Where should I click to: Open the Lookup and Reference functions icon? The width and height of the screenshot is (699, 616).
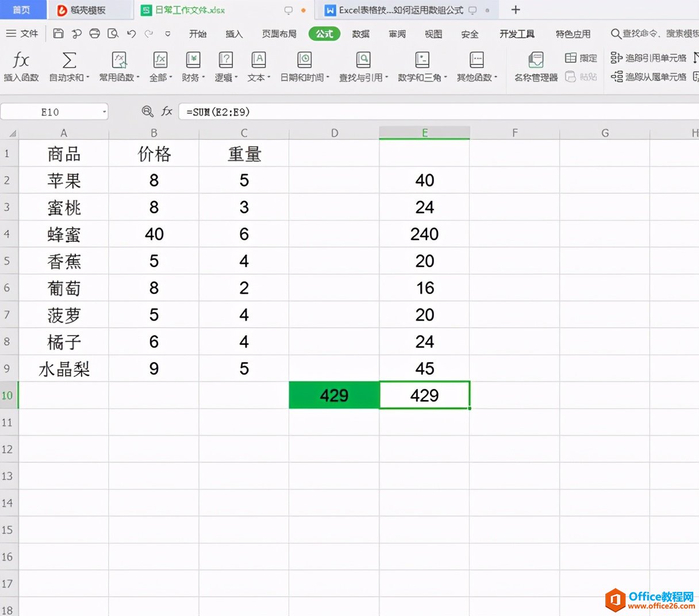point(363,60)
